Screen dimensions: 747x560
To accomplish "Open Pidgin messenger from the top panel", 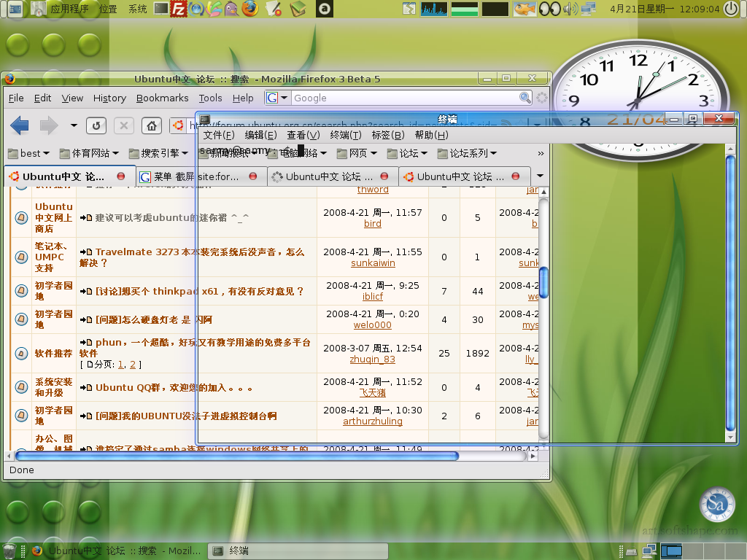I will 231,9.
